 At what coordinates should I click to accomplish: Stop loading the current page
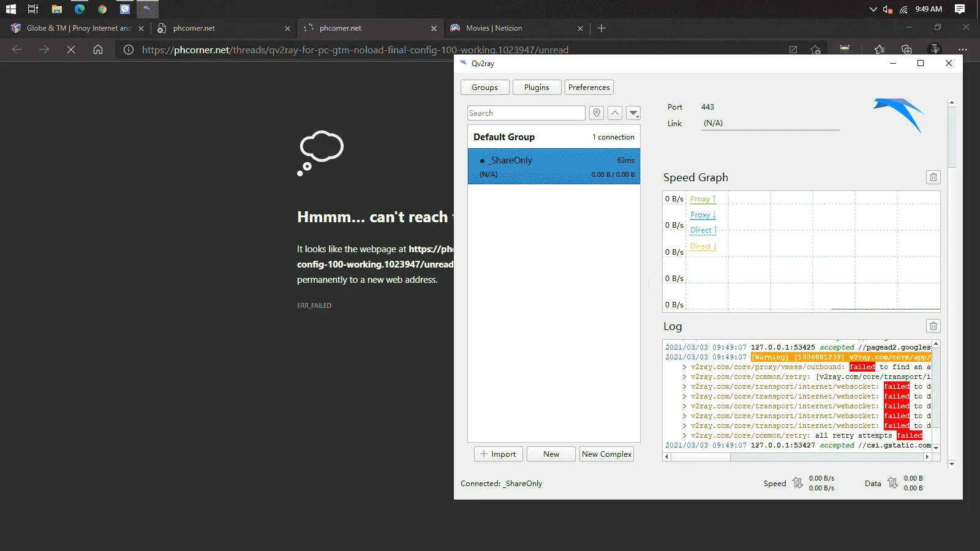click(x=71, y=50)
